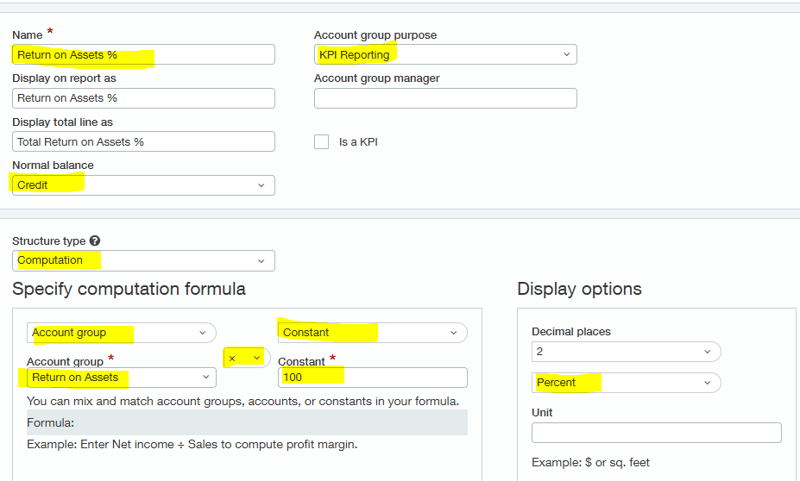Click the gray Formula display area
800x481 pixels.
coord(247,422)
